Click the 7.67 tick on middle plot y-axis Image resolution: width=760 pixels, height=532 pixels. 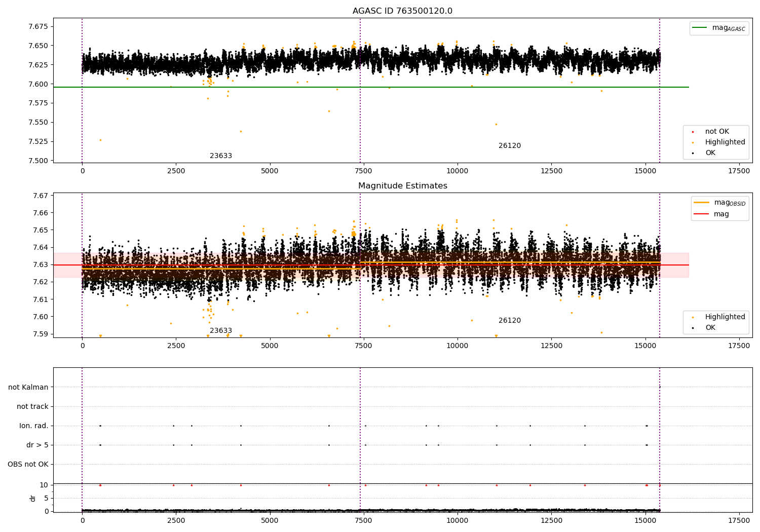point(41,196)
